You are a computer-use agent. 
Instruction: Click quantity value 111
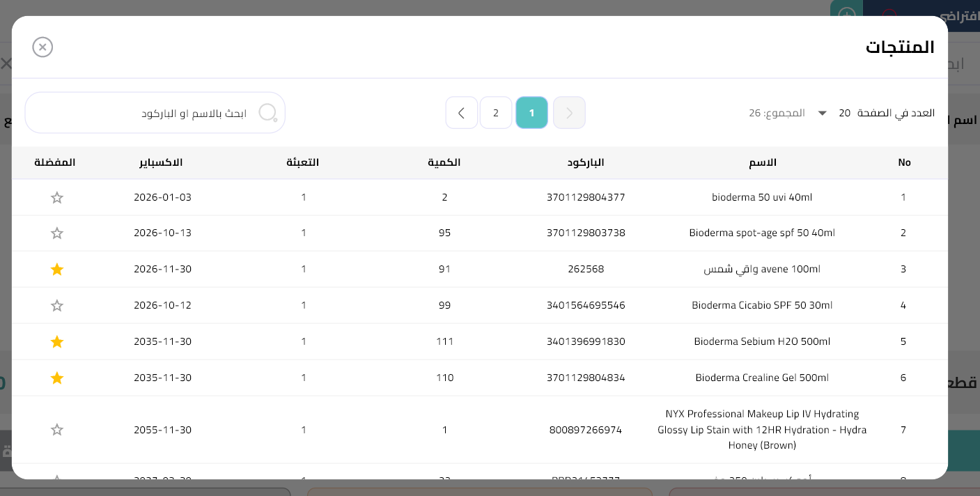coord(444,341)
